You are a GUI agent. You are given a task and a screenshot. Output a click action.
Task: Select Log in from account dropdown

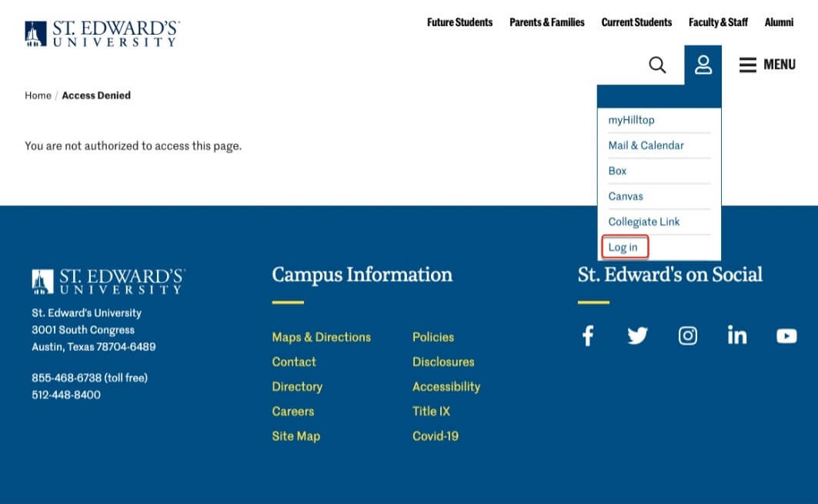[623, 247]
